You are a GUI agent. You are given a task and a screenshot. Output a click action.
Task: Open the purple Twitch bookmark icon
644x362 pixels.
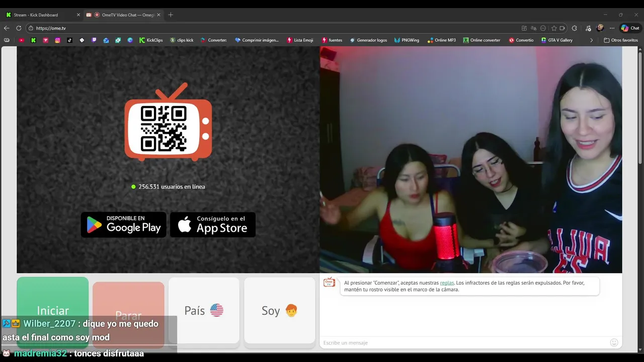94,40
